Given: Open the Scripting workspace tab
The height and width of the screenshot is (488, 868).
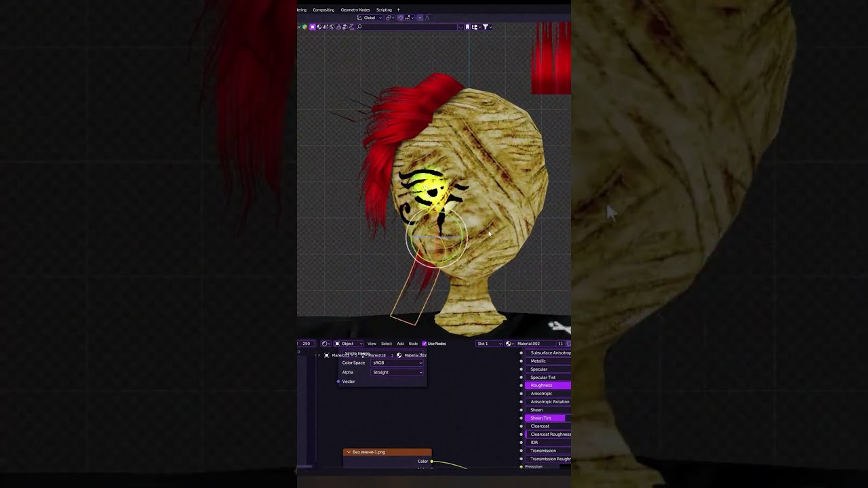Looking at the screenshot, I should (384, 9).
